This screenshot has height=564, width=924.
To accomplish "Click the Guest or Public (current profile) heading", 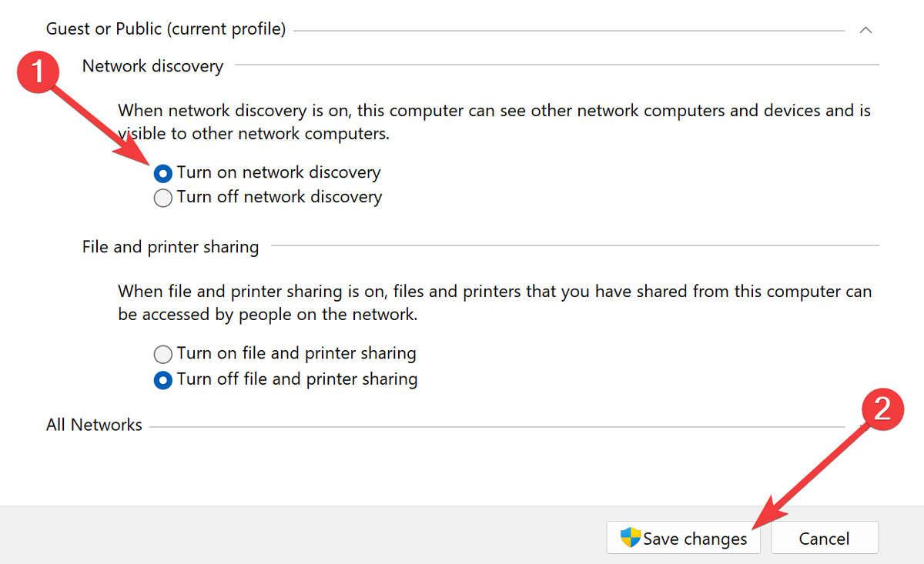I will coord(166,28).
